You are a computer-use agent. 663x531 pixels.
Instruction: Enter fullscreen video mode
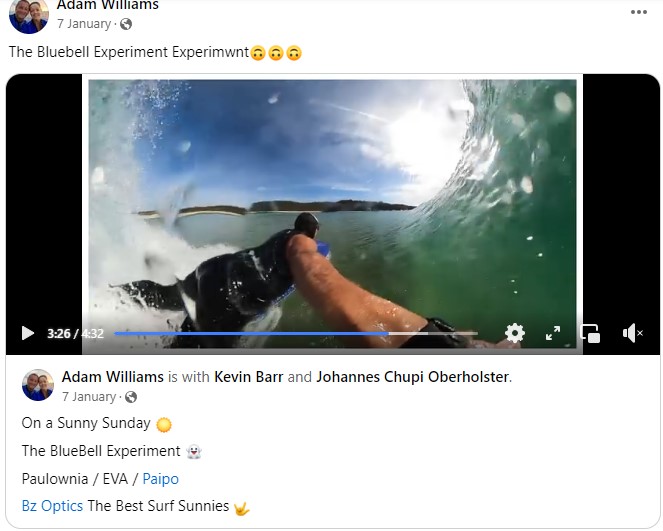tap(552, 333)
